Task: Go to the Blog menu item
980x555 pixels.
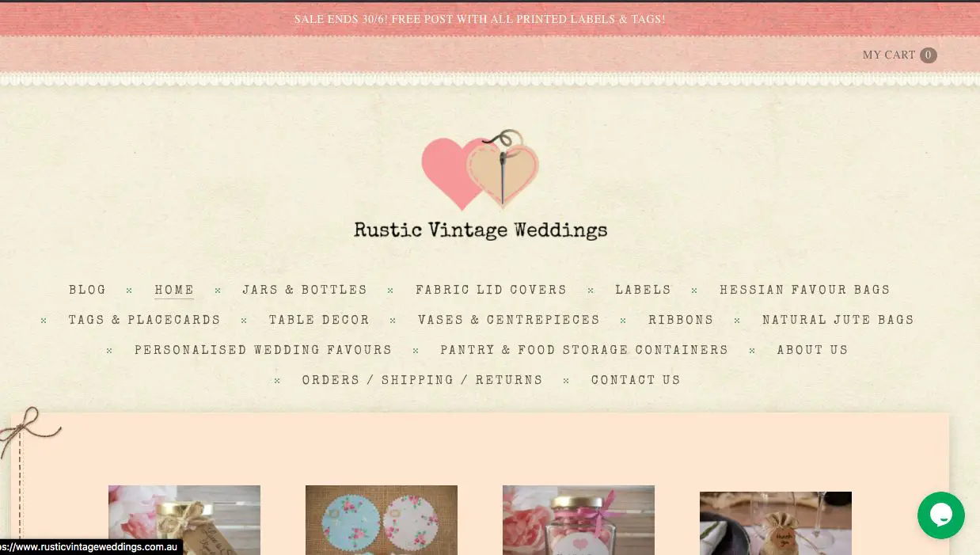Action: 87,290
